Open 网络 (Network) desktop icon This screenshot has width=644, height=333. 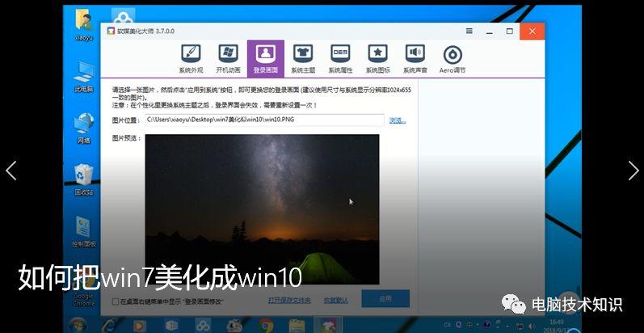pos(84,129)
